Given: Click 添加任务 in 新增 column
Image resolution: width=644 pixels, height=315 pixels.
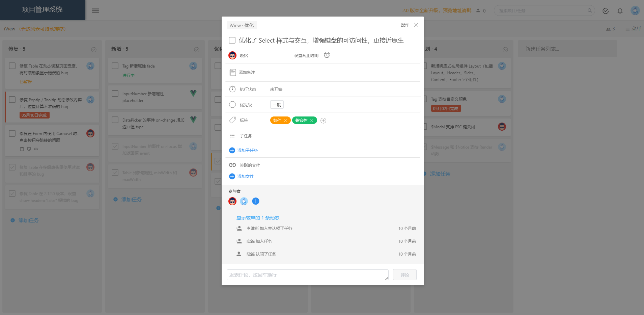Looking at the screenshot, I should pos(132,200).
